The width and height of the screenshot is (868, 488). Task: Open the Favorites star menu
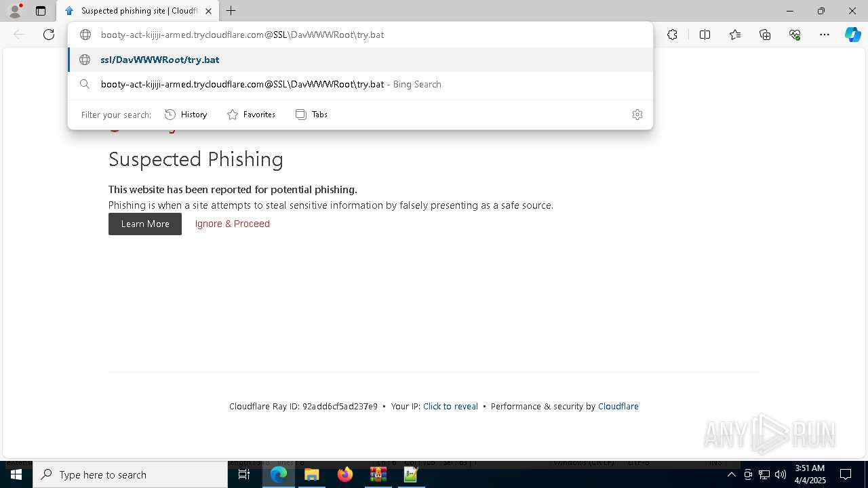735,35
